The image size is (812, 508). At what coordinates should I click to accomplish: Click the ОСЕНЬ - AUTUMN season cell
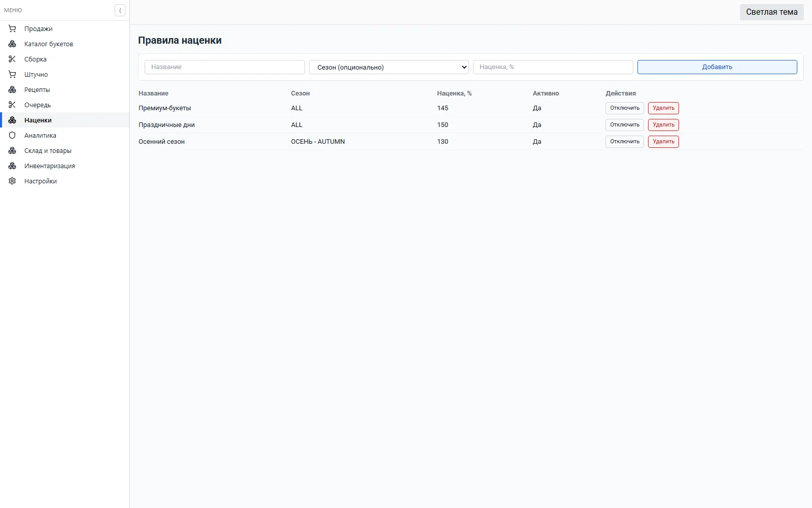coord(318,142)
